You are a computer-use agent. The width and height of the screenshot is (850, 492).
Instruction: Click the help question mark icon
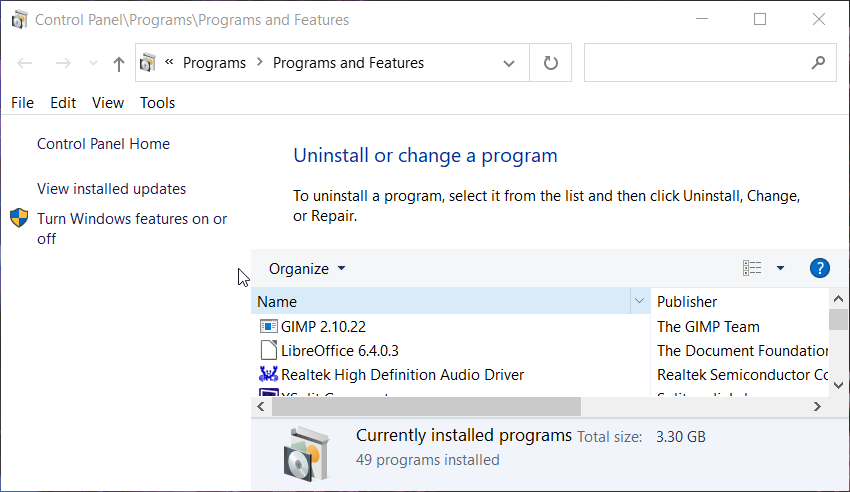[x=819, y=268]
